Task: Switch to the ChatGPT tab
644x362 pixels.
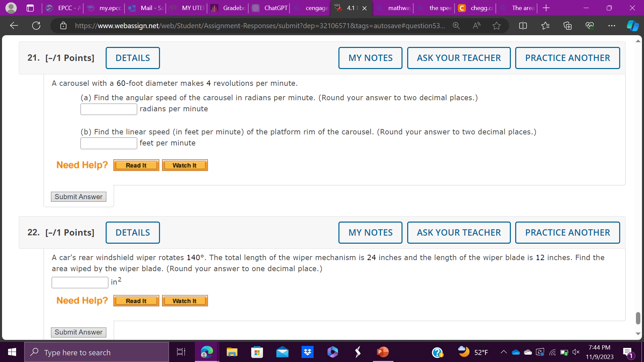Action: point(270,8)
